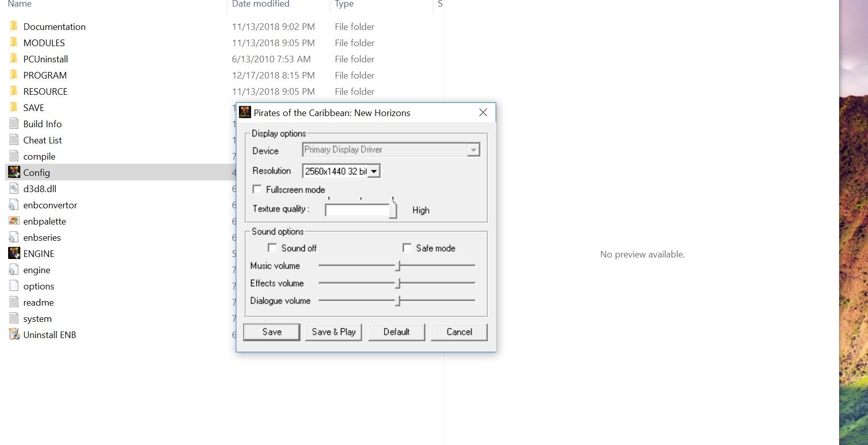Click the Config application pirate icon
This screenshot has height=445, width=868.
click(x=14, y=172)
